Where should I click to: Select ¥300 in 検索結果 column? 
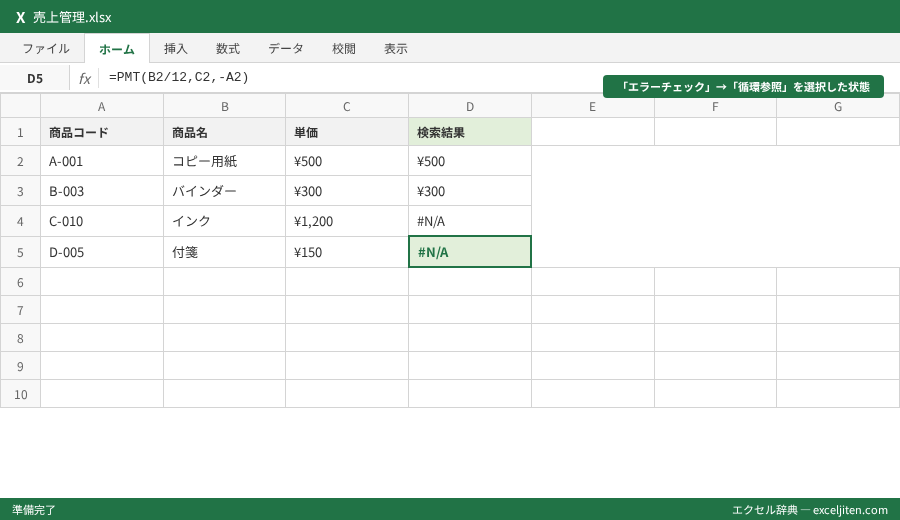470,191
